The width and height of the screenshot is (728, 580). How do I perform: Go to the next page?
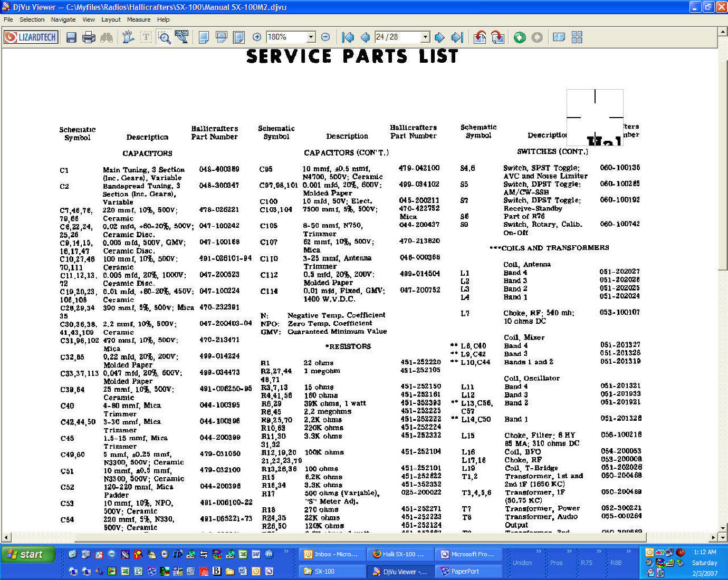tap(439, 37)
